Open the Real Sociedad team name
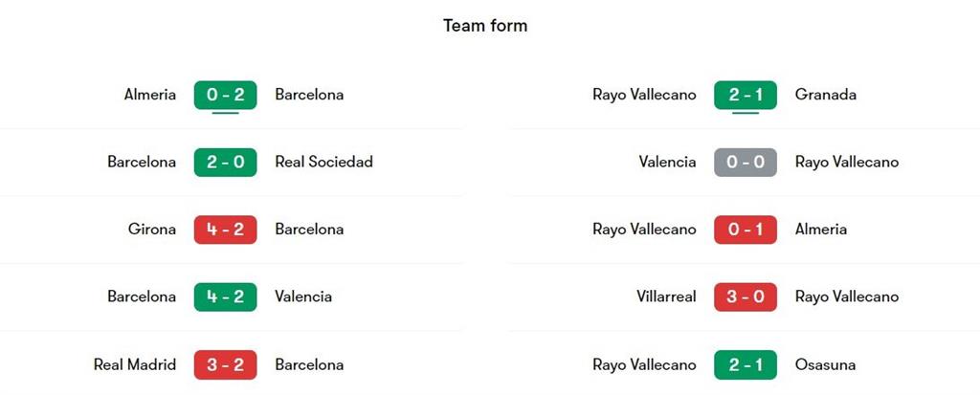The height and width of the screenshot is (395, 980). click(x=323, y=162)
